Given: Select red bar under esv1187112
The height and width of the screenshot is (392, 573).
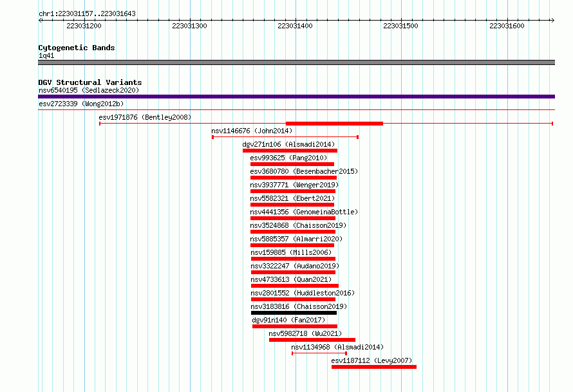Looking at the screenshot, I should click(x=374, y=367).
